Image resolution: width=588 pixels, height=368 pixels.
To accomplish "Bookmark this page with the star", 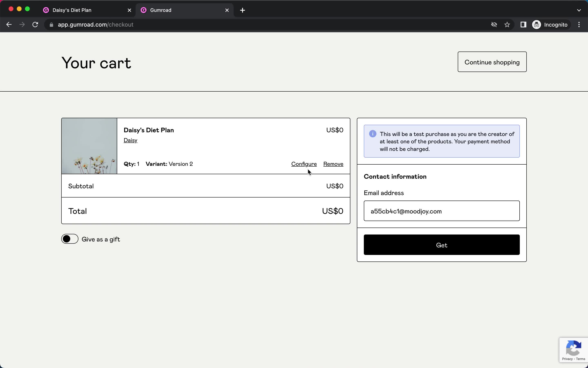I will click(507, 25).
